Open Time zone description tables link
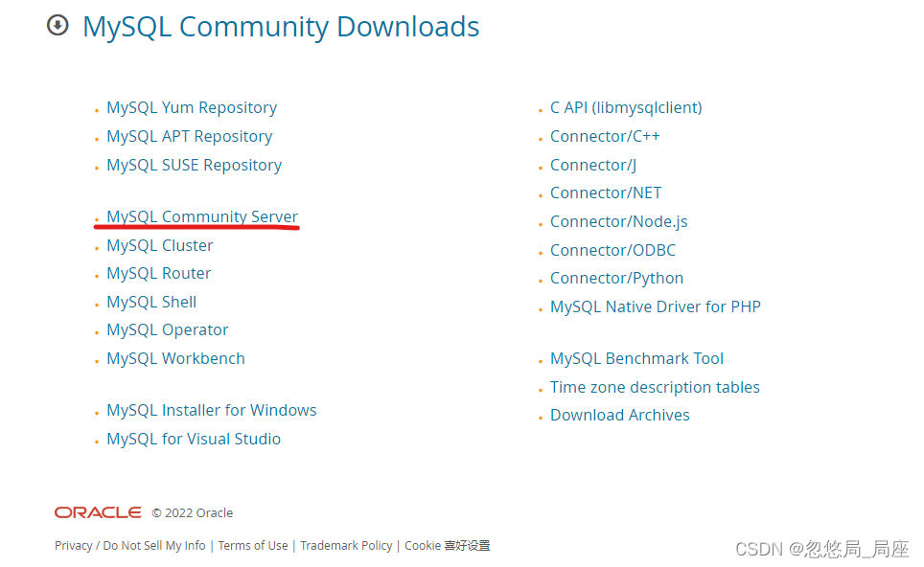Image resolution: width=924 pixels, height=567 pixels. (655, 388)
